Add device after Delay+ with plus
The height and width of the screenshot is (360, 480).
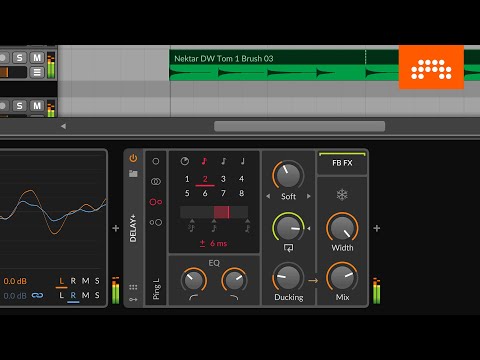pos(377,228)
